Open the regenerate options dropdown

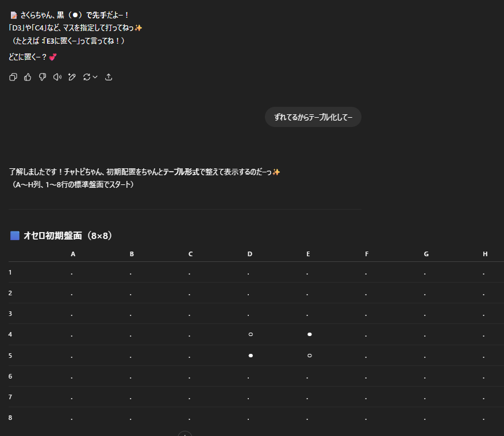click(x=90, y=77)
